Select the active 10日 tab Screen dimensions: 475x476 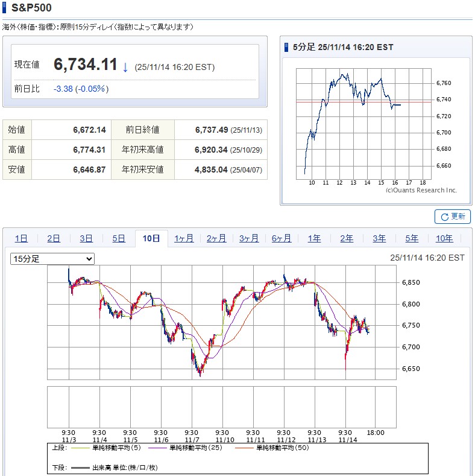click(x=151, y=238)
